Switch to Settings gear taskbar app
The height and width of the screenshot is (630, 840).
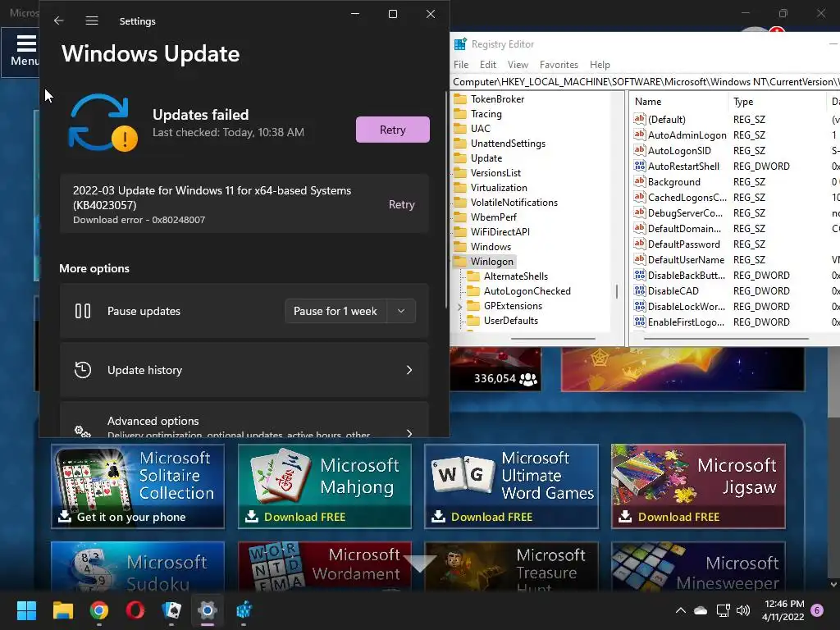(x=208, y=610)
